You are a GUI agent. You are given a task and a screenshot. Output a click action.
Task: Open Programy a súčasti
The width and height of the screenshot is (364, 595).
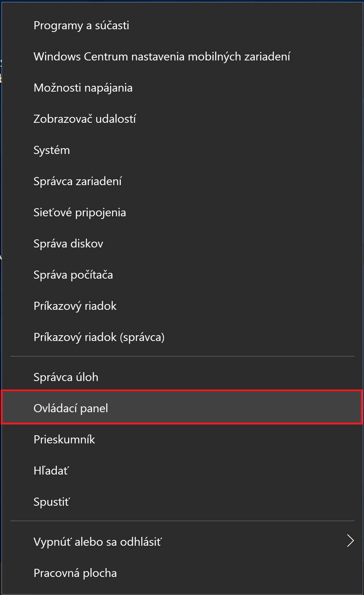pos(182,25)
